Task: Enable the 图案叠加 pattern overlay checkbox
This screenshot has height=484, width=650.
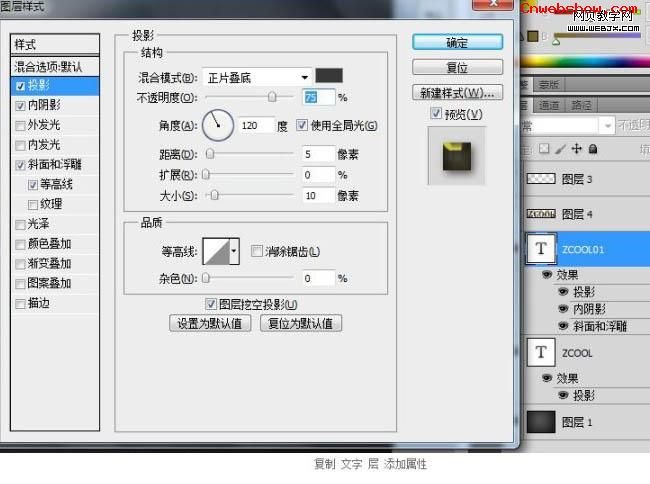Action: pyautogui.click(x=19, y=284)
